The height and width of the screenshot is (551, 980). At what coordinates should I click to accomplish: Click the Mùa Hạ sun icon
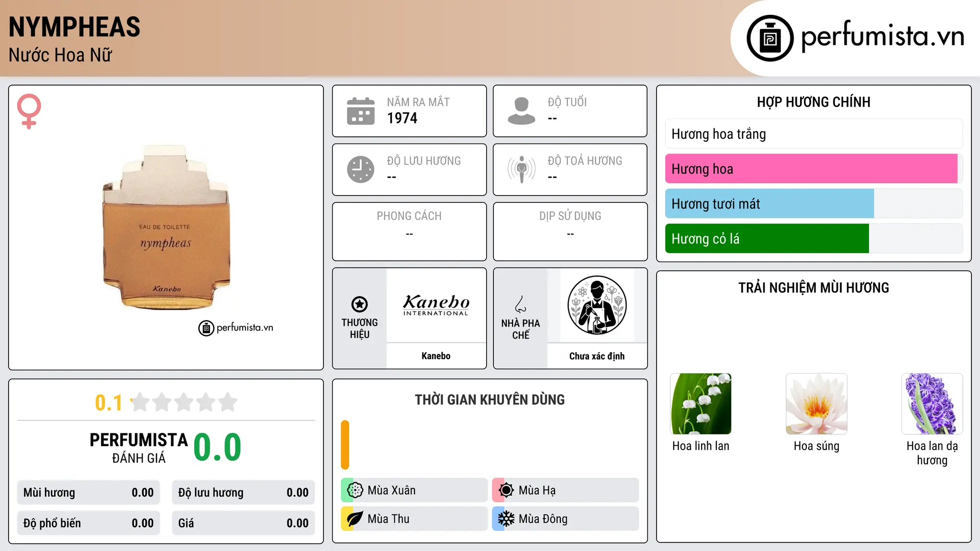coord(506,490)
